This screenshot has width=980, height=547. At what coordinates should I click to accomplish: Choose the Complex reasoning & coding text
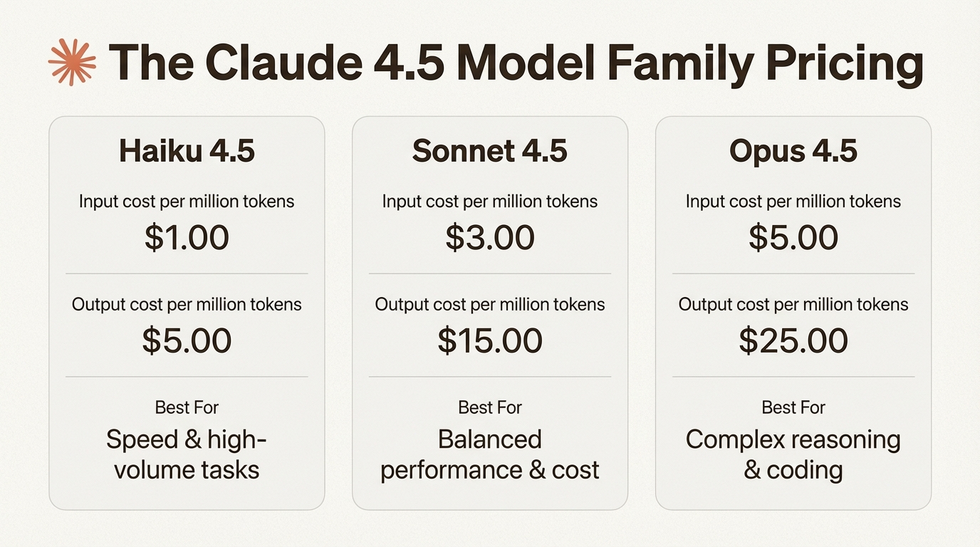[793, 454]
